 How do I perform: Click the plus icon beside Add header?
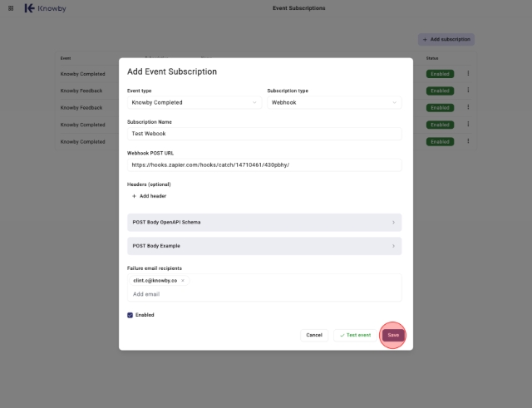(134, 196)
